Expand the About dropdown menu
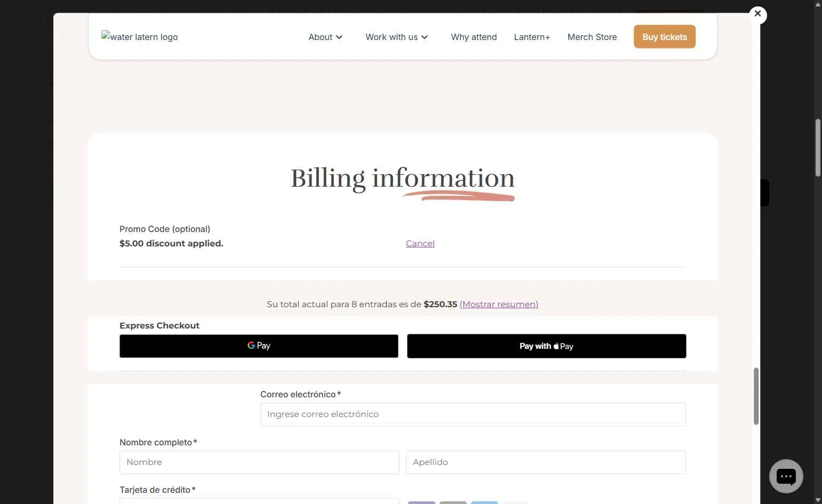The width and height of the screenshot is (822, 504). click(x=325, y=37)
